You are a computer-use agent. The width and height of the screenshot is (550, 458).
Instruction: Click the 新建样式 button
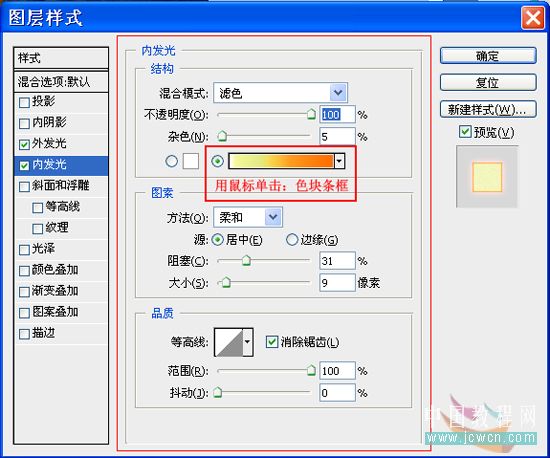(488, 109)
